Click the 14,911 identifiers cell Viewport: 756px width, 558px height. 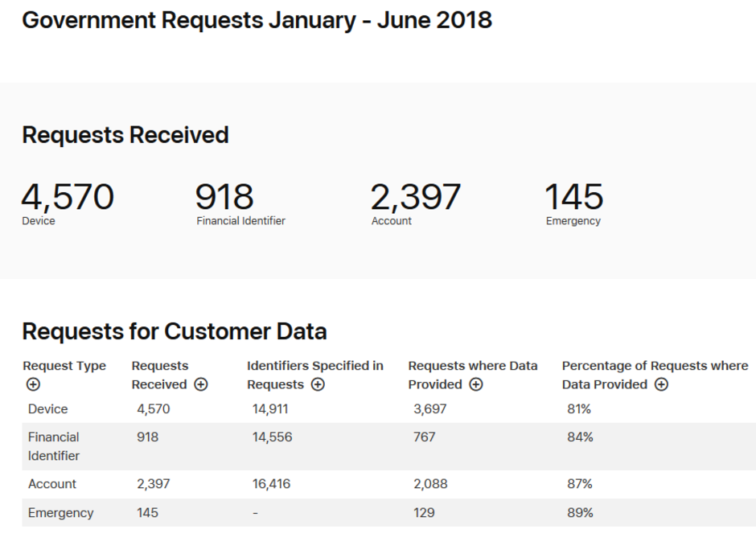[x=270, y=409]
